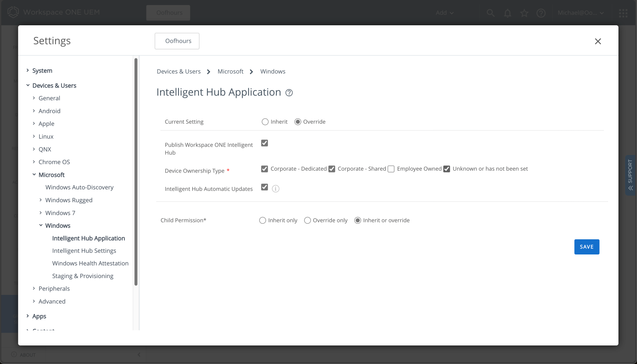Choose Override only child permission
The height and width of the screenshot is (364, 637).
click(x=307, y=220)
